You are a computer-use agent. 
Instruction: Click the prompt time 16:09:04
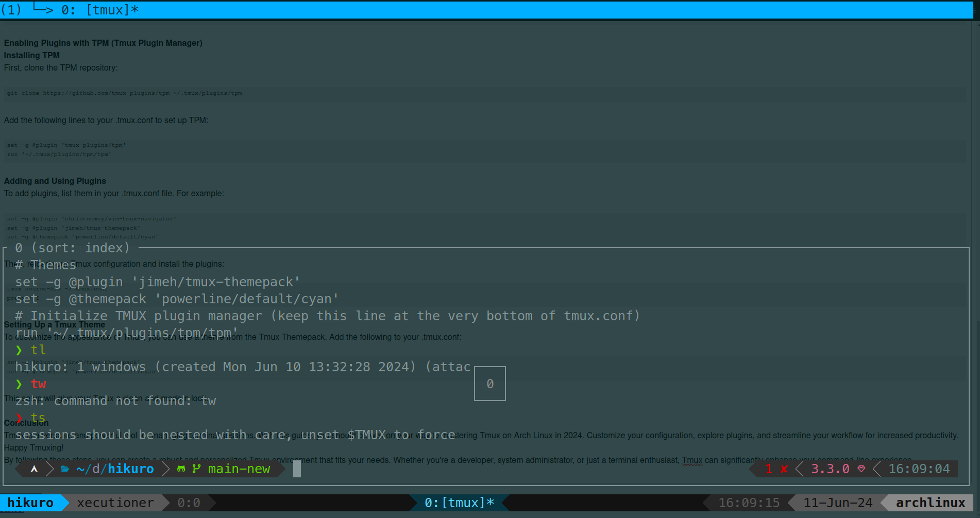pos(919,469)
